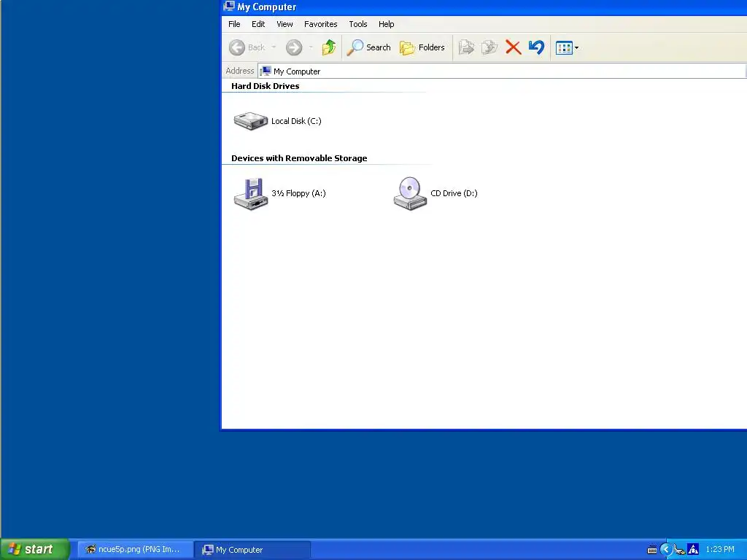
Task: Click the Move To toolbar icon
Action: (x=466, y=47)
